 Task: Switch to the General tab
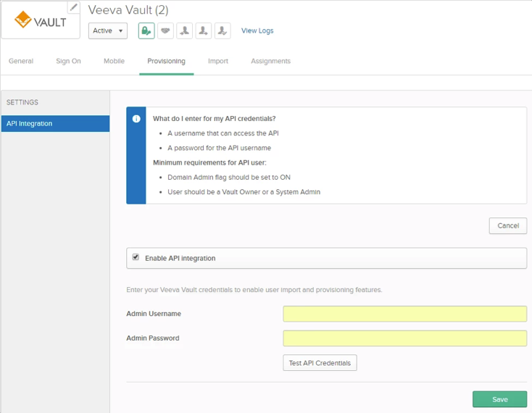[21, 61]
